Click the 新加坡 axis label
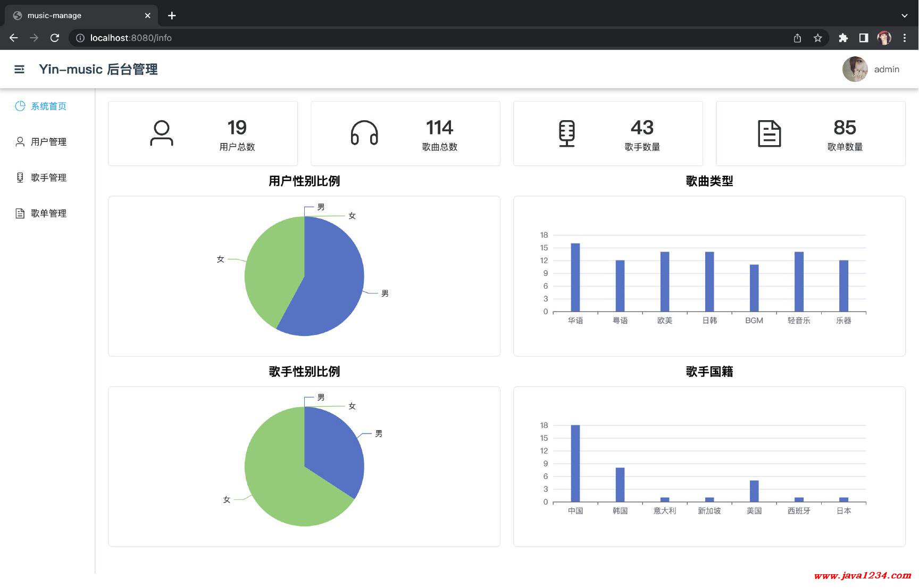 click(x=709, y=510)
